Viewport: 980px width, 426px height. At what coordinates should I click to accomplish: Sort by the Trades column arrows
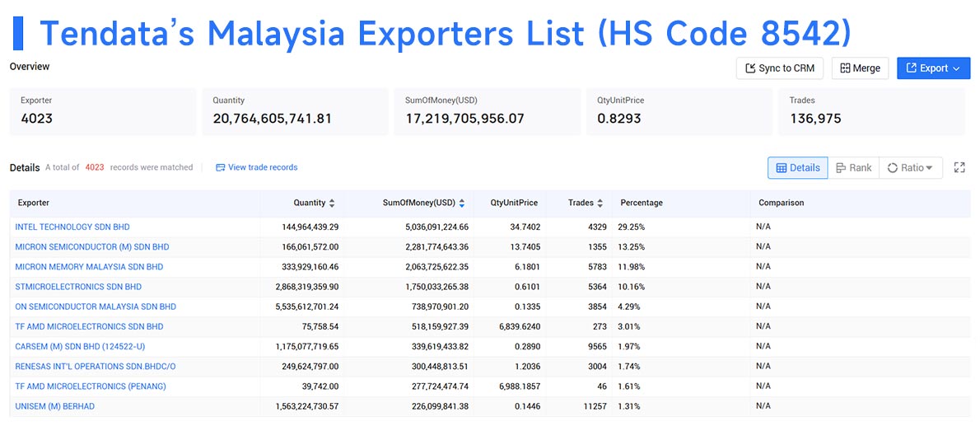(x=600, y=204)
